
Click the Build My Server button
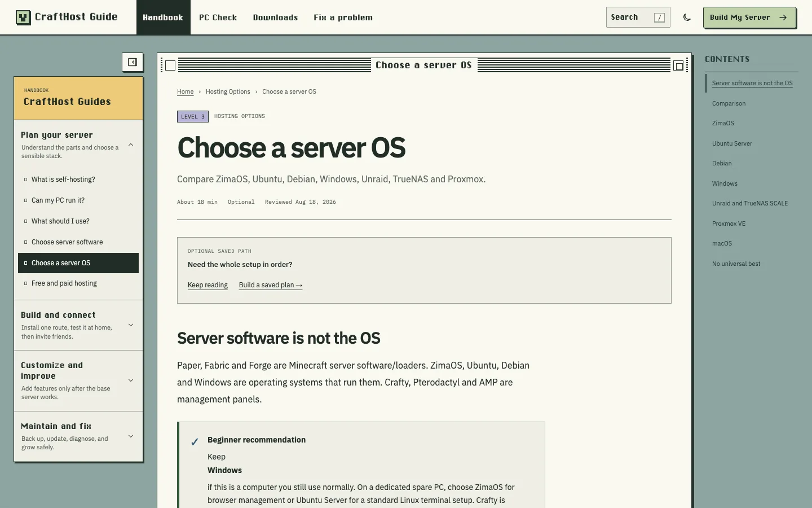pos(749,17)
